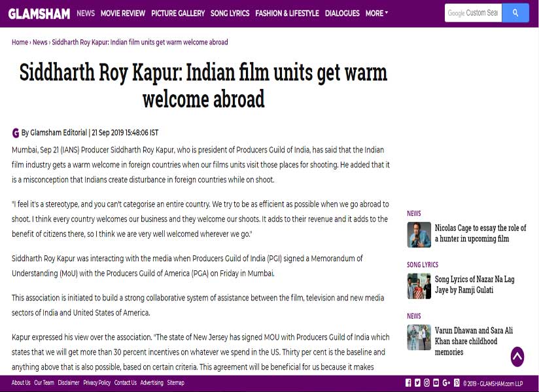Click the By Glamsham Editorial byline
The height and width of the screenshot is (392, 539).
click(54, 133)
